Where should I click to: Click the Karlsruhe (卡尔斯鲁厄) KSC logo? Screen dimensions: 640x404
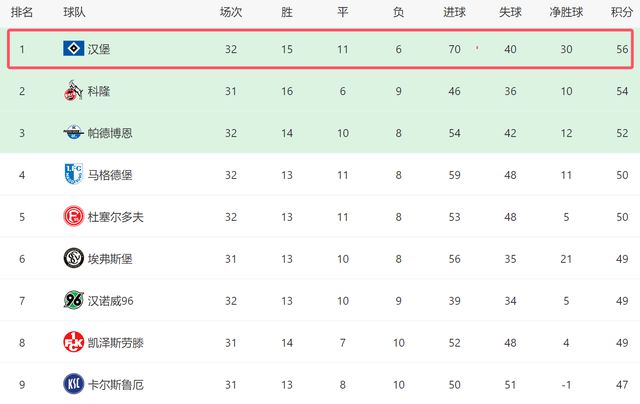coord(73,385)
